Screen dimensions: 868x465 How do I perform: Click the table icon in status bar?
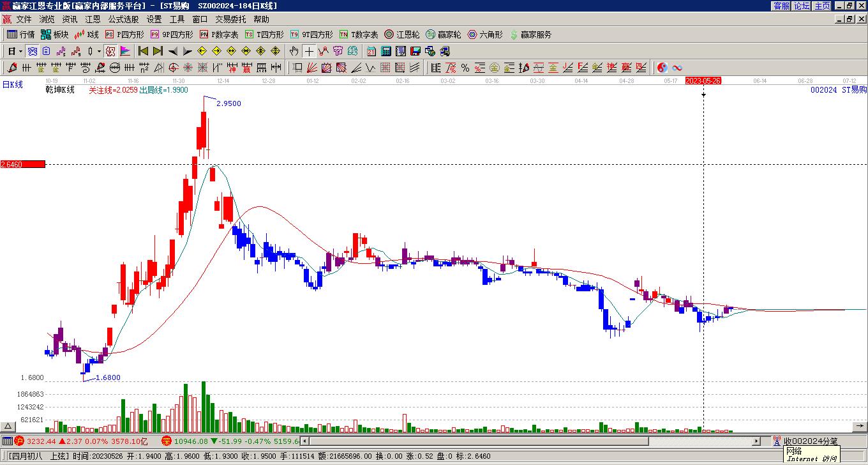(7, 441)
